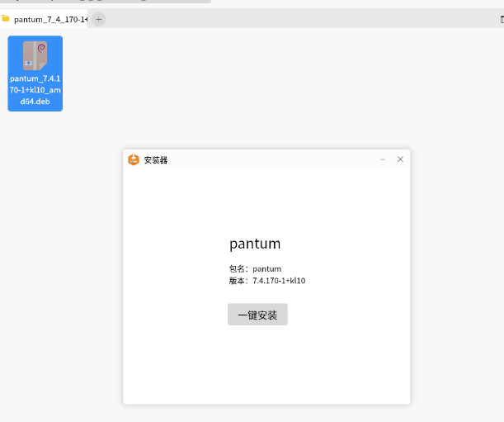Click the 安装器 installer app icon

click(134, 159)
